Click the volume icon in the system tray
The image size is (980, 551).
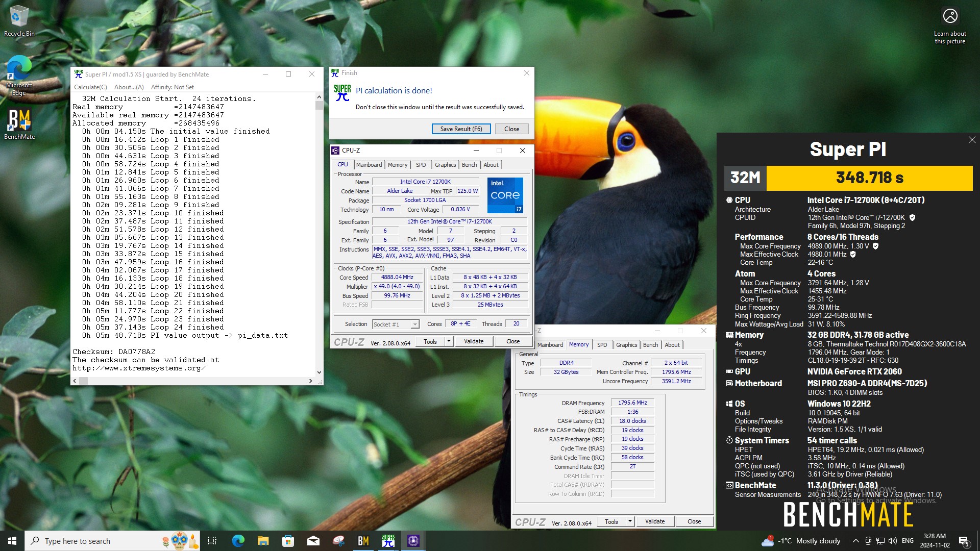click(893, 541)
